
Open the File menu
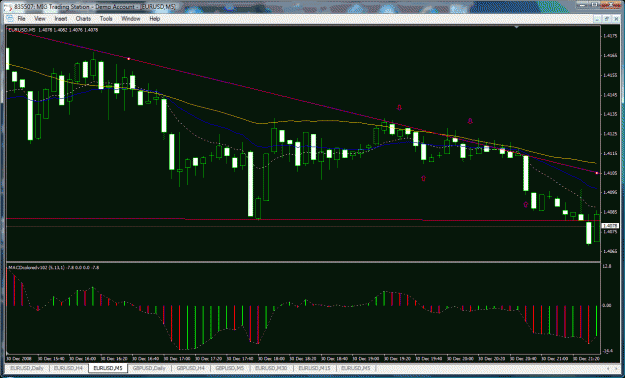tap(21, 19)
